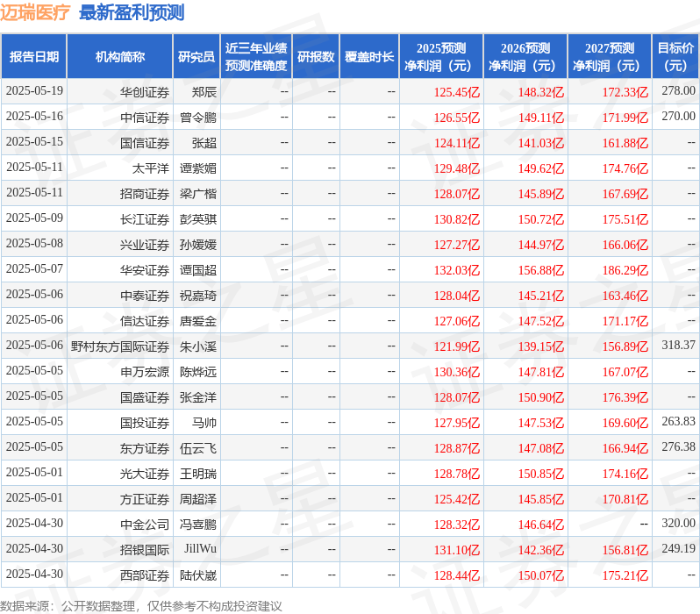
Task: Click analyst name 曾令鹏
Action: [198, 118]
